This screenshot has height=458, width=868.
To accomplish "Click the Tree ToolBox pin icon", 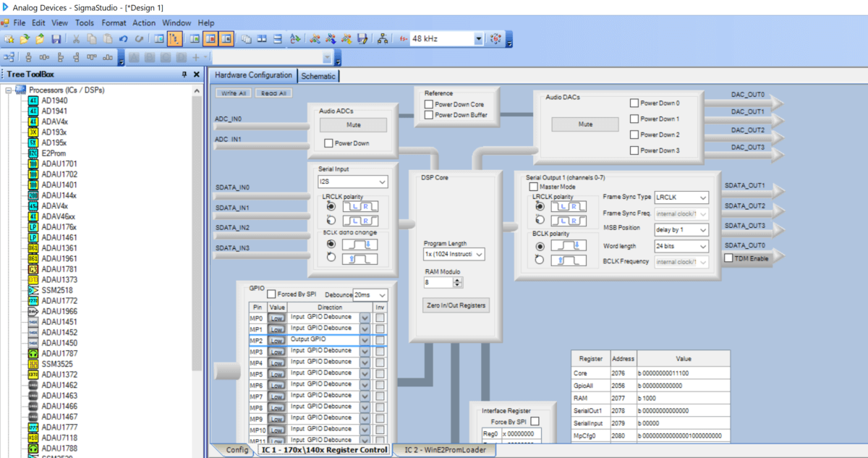I will coord(184,75).
